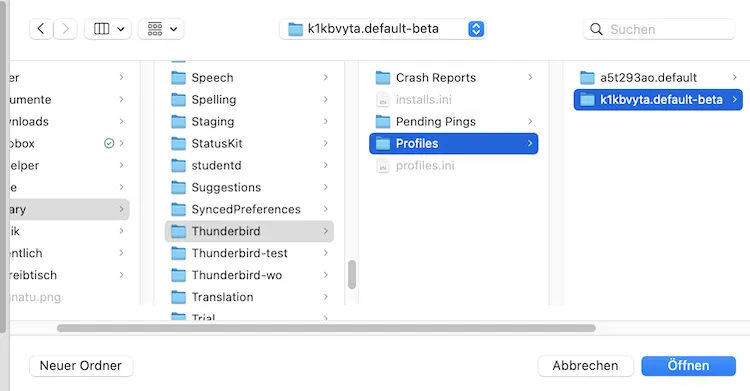Click the installs.ini file icon

pyautogui.click(x=383, y=100)
